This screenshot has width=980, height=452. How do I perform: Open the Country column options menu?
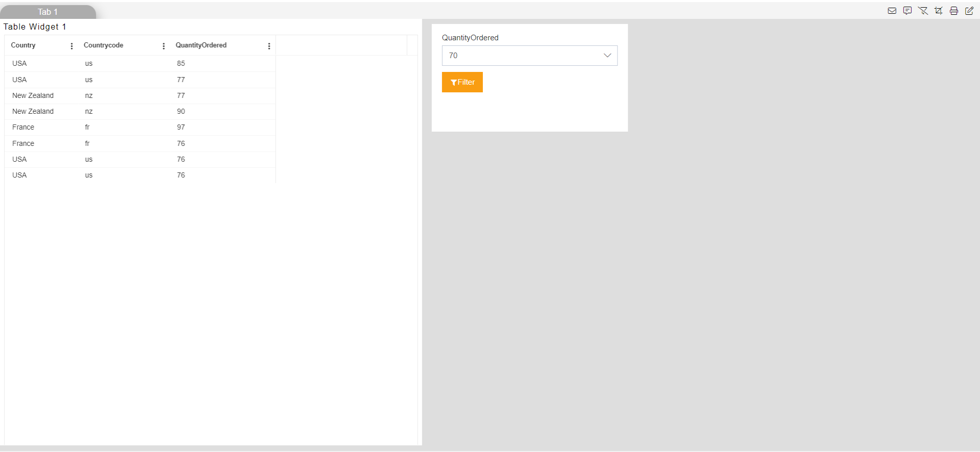click(71, 46)
